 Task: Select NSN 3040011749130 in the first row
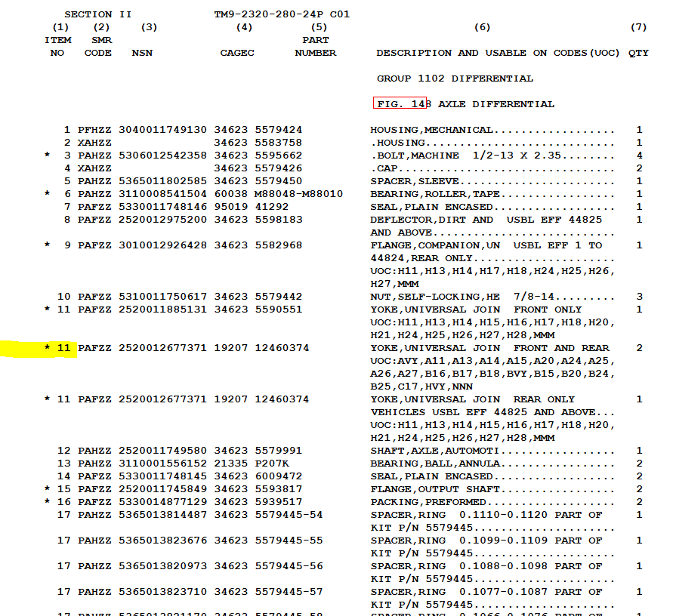click(162, 130)
